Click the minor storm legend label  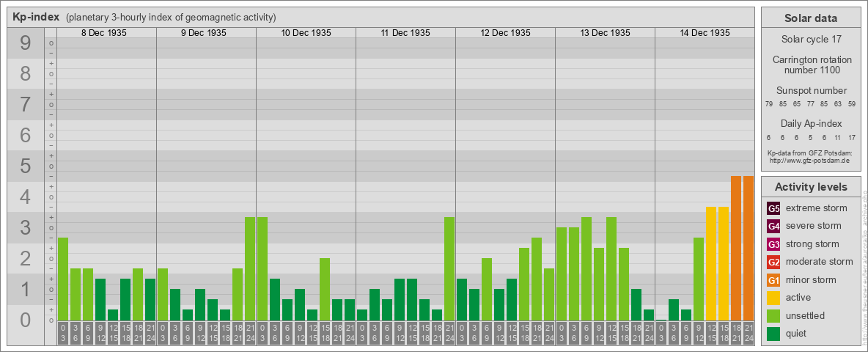[811, 279]
